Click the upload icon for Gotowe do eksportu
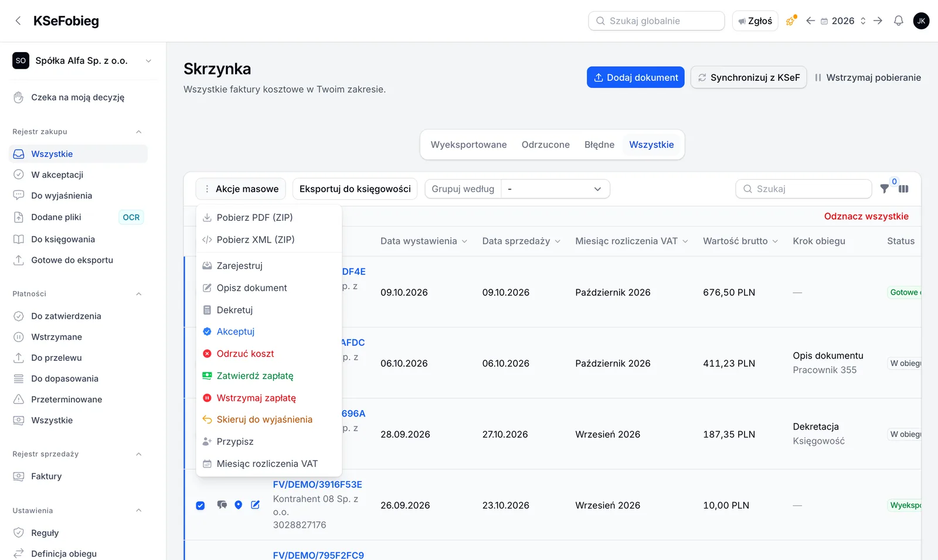Screen dimensions: 938x560 (19, 260)
